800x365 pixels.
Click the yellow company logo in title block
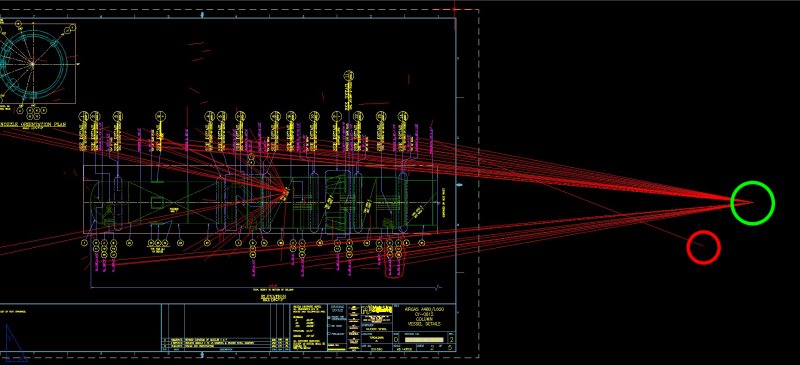[377, 309]
